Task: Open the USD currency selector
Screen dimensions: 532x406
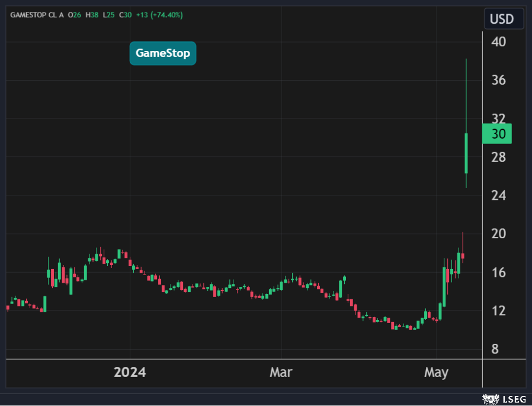Action: (x=501, y=19)
